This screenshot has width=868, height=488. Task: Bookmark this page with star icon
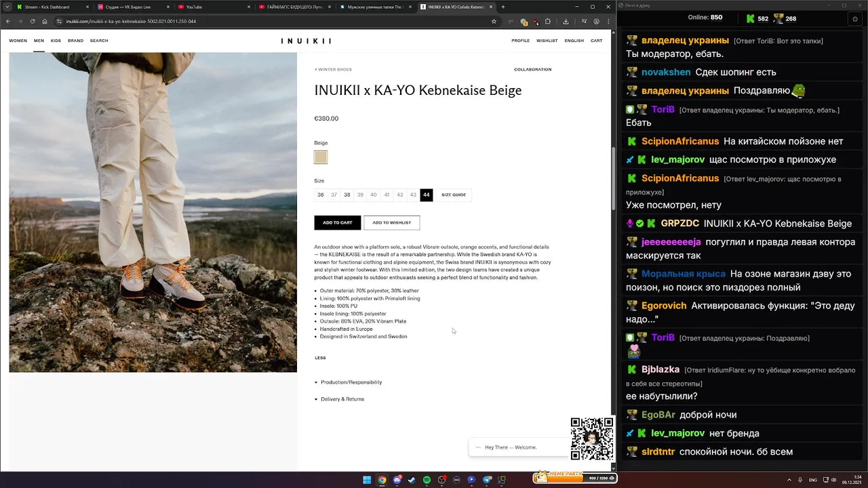click(494, 21)
